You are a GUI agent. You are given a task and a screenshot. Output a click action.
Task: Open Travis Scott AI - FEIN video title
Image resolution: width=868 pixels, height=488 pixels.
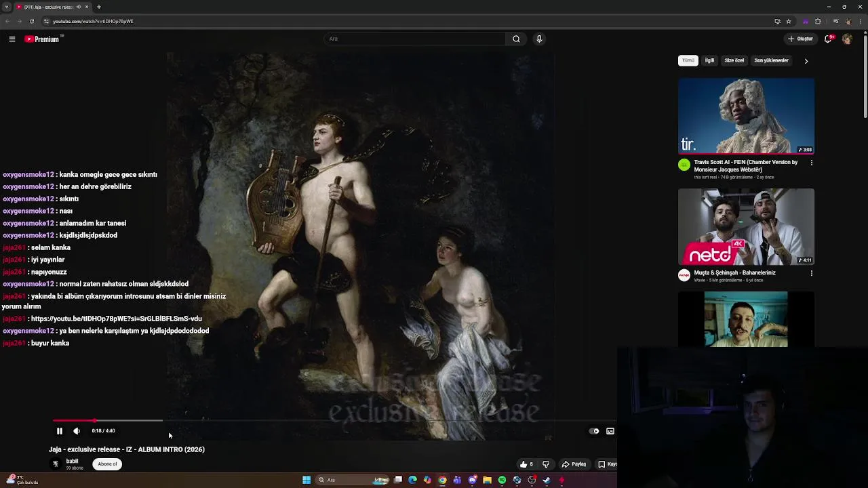[x=746, y=166]
